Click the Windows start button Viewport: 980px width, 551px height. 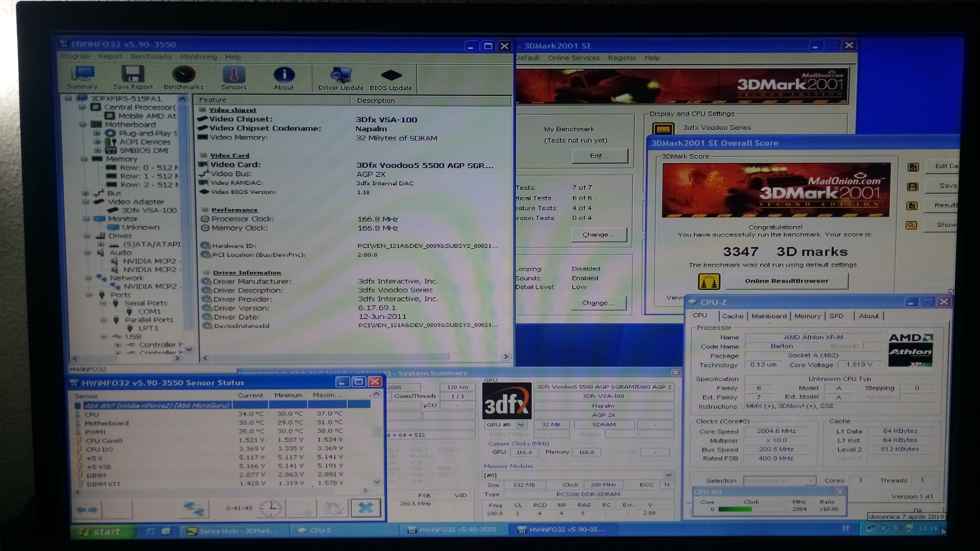pyautogui.click(x=102, y=531)
